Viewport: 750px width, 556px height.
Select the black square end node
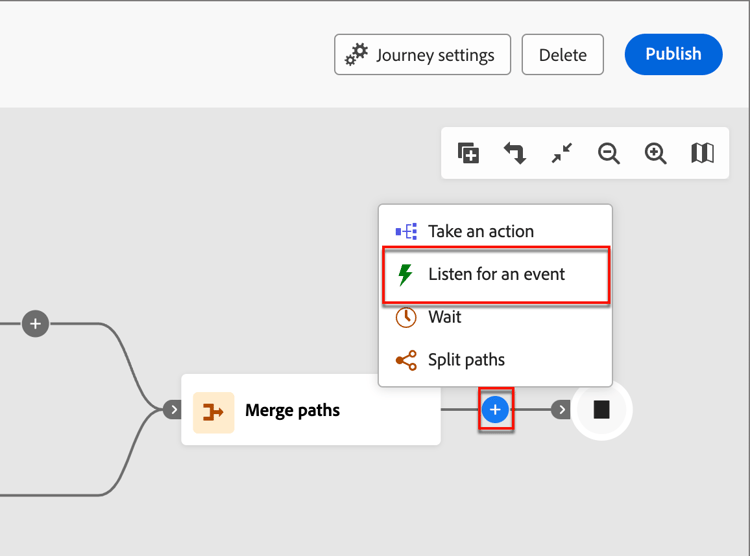click(601, 410)
